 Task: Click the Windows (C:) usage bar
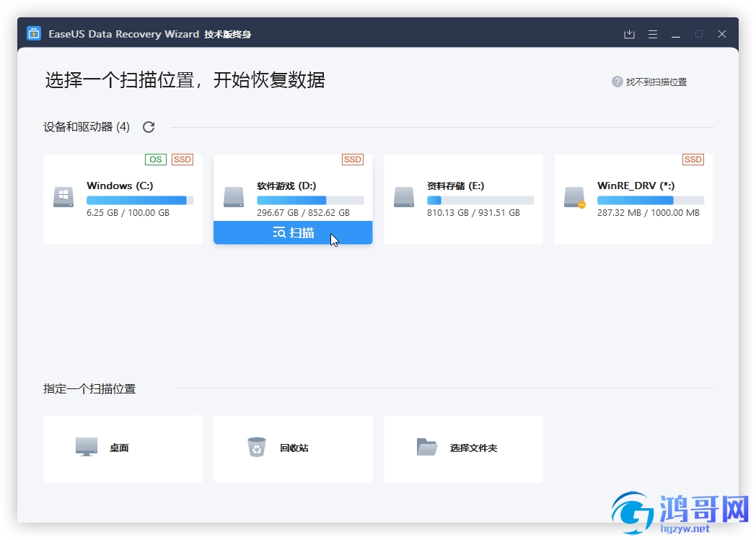(140, 200)
